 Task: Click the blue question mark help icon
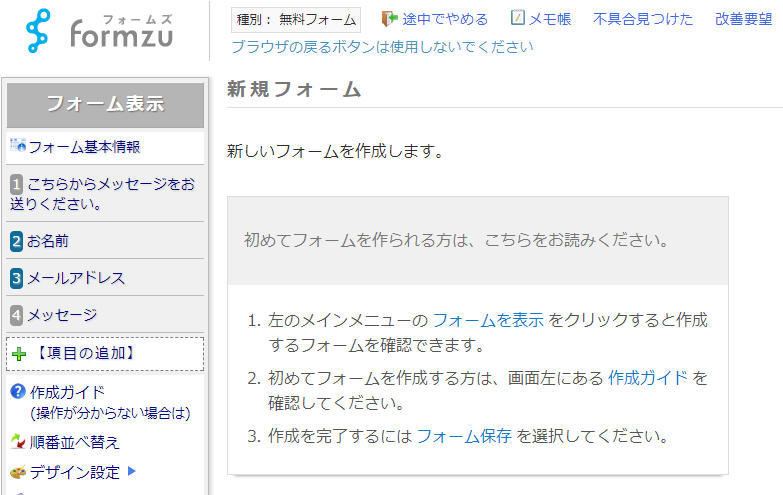(17, 392)
